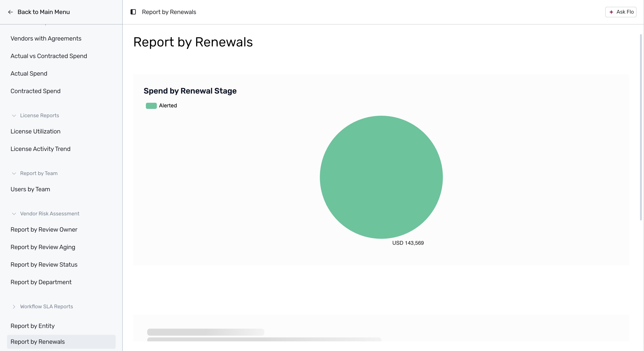
Task: Collapse Vendor Risk Assessment section
Action: click(50, 213)
